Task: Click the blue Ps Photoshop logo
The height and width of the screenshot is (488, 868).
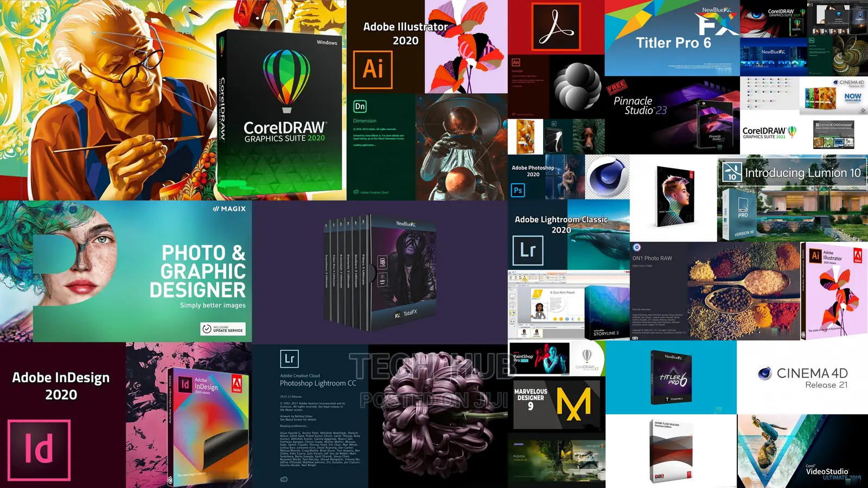Action: [518, 190]
